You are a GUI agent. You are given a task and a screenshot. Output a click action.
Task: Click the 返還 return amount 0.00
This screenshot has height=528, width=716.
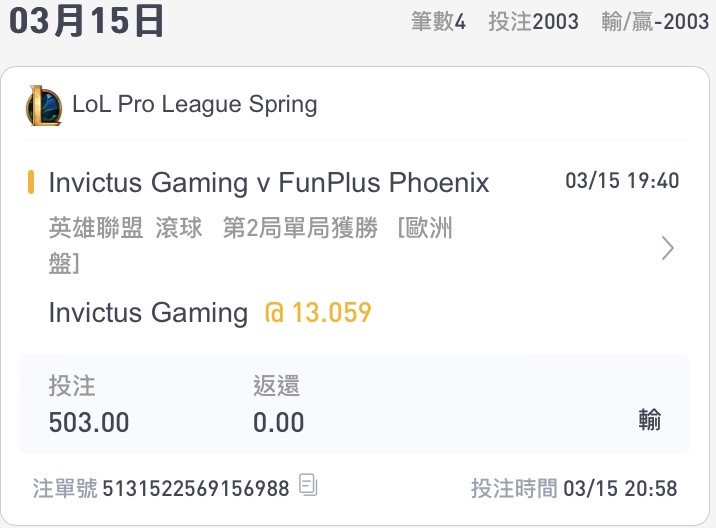point(279,422)
